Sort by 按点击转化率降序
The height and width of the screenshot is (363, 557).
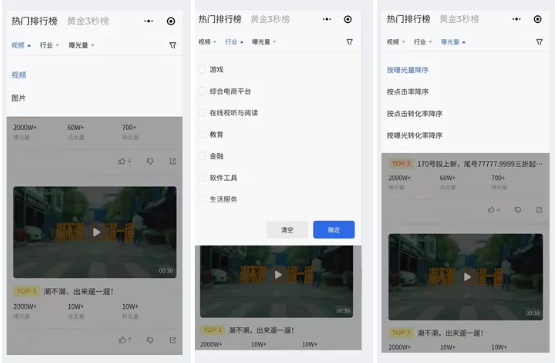coord(415,114)
